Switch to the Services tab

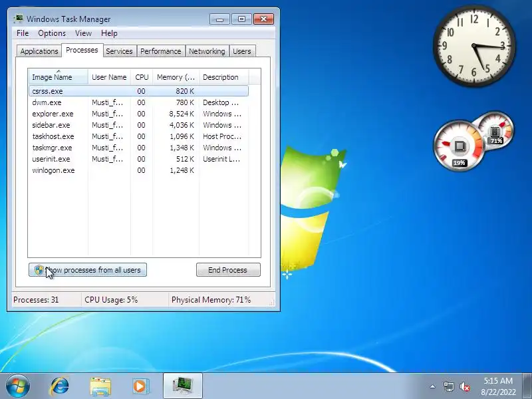(x=119, y=51)
